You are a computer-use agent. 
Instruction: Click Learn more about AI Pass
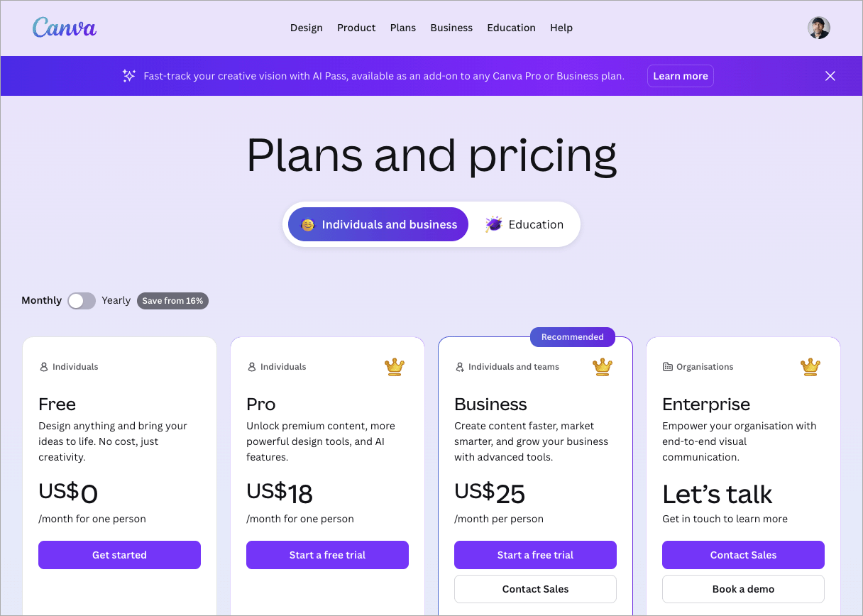680,76
